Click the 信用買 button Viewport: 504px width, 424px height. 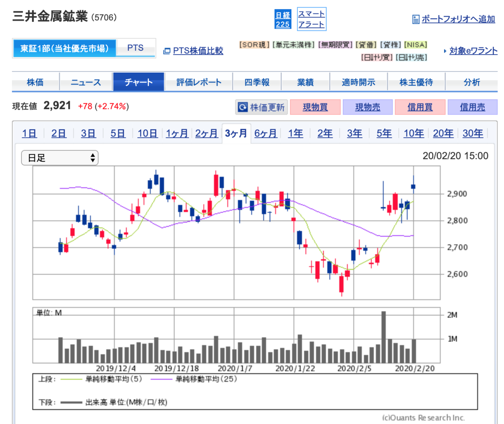click(420, 107)
